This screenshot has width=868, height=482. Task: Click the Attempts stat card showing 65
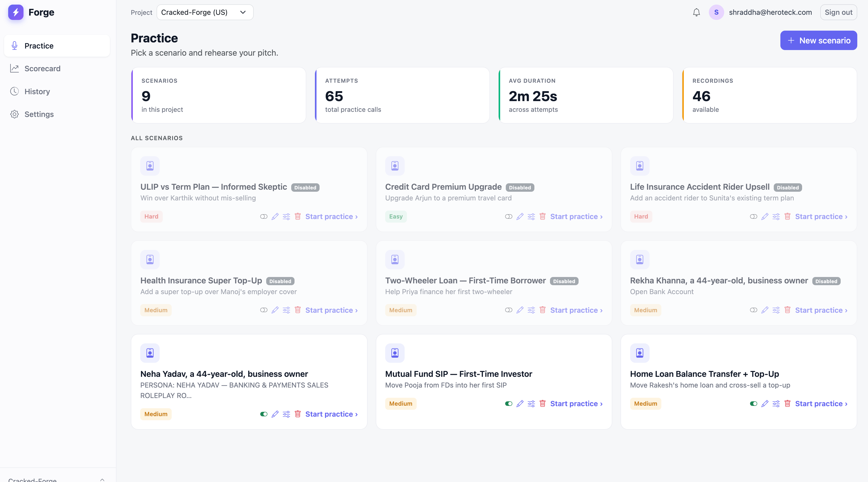pos(402,95)
